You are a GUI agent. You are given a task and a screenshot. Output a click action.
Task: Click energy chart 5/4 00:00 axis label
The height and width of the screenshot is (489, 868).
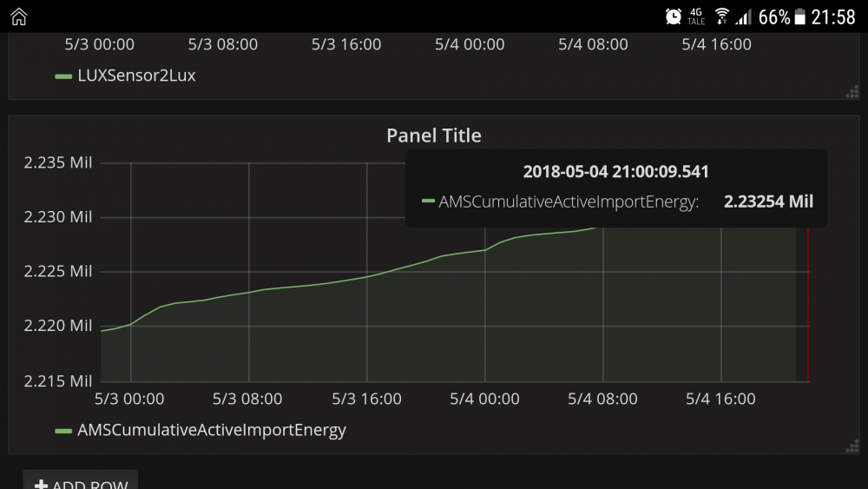[x=484, y=399]
